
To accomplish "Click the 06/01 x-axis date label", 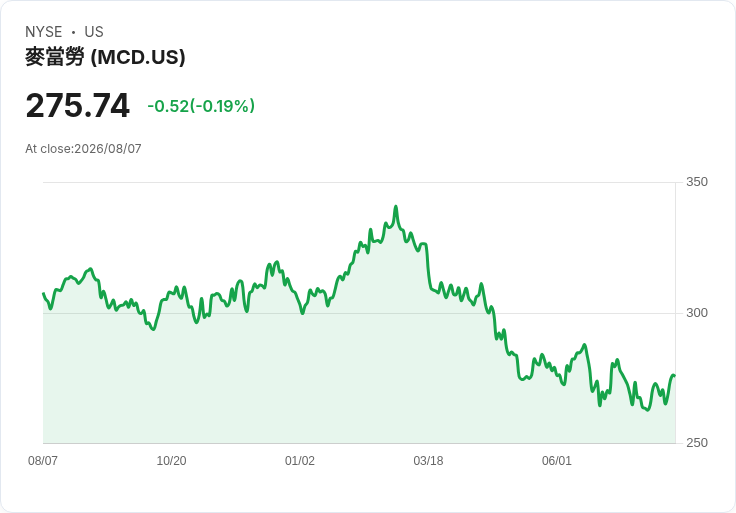I will coord(557,460).
